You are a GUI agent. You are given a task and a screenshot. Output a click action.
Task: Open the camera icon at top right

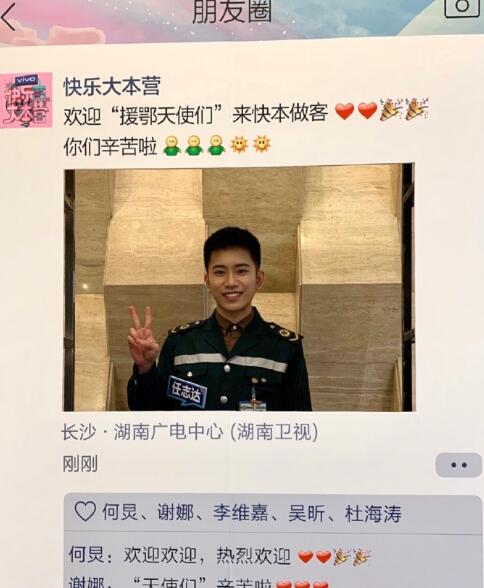click(x=462, y=6)
